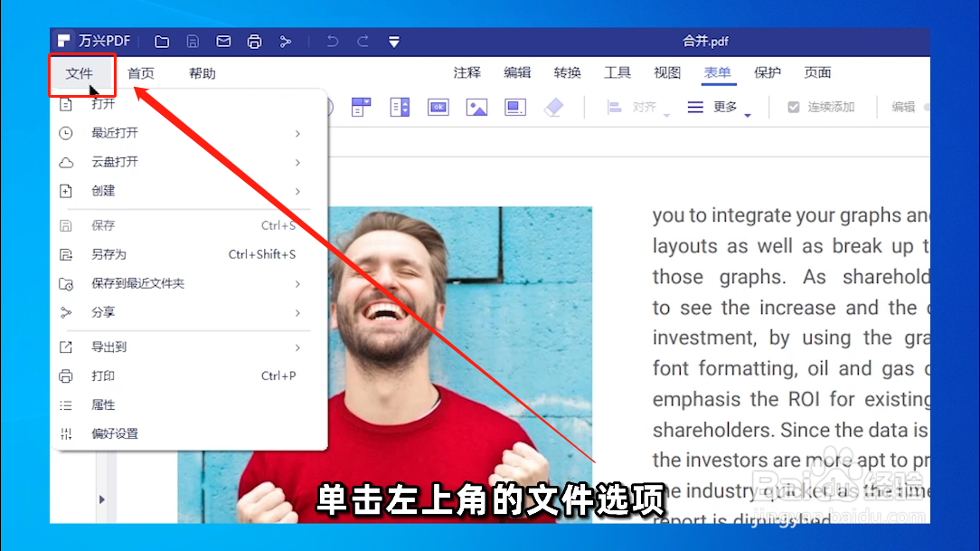Redo the last action
The width and height of the screenshot is (980, 551).
pos(363,42)
